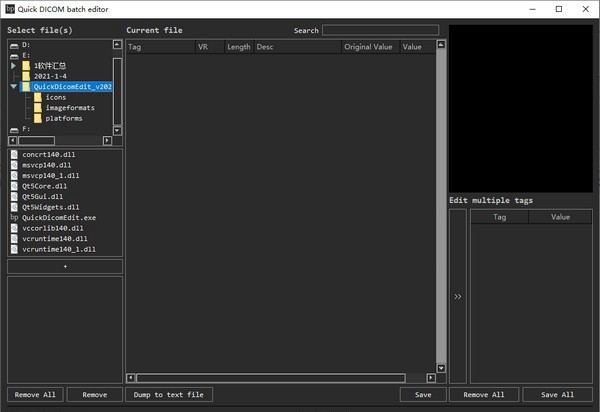The image size is (600, 412).
Task: Click Value header in Current file table
Action: click(417, 47)
